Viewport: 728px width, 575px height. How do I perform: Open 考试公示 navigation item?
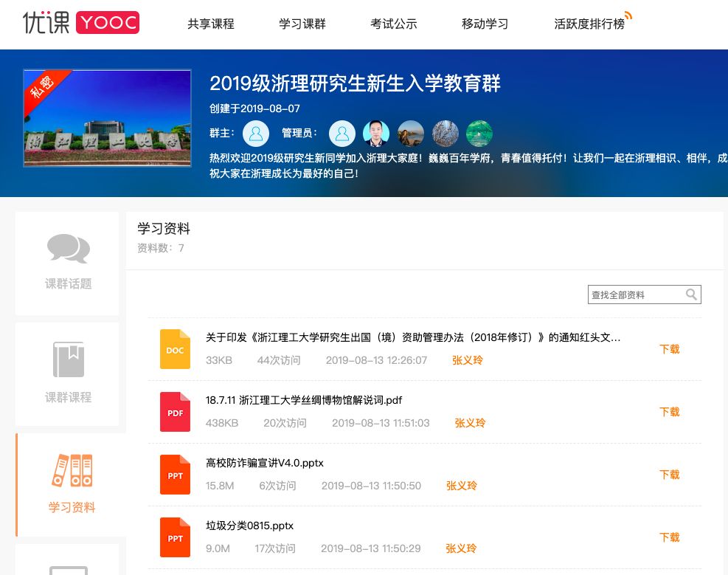pos(394,24)
